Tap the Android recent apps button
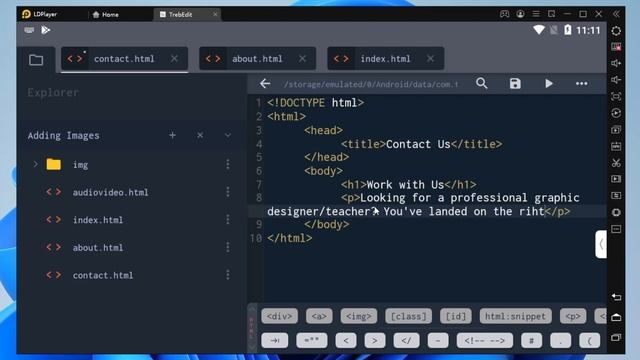640x360 pixels. 616,338
